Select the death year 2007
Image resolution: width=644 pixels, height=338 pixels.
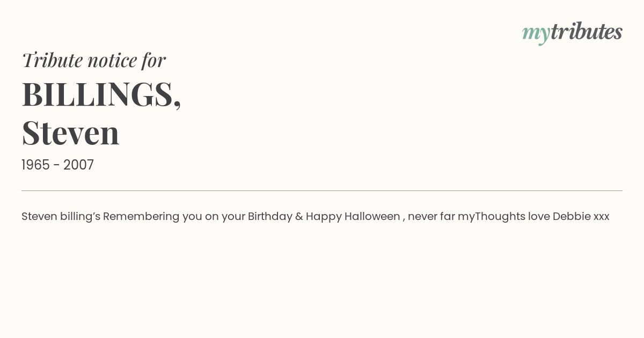pyautogui.click(x=78, y=165)
